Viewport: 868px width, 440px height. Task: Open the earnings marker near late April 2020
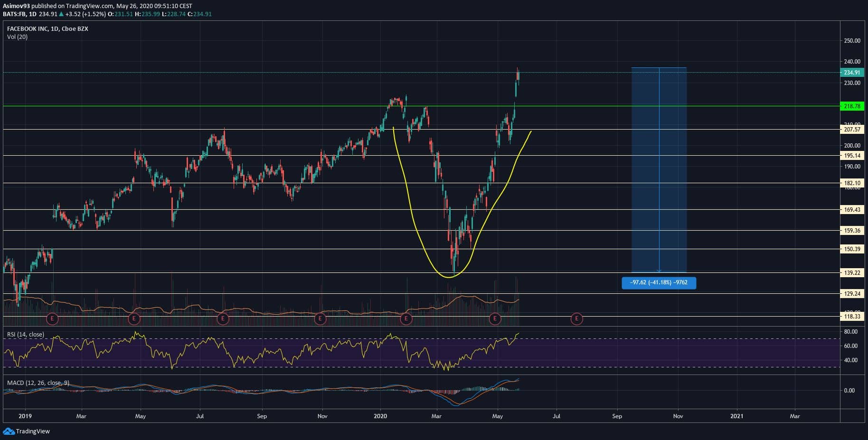495,318
